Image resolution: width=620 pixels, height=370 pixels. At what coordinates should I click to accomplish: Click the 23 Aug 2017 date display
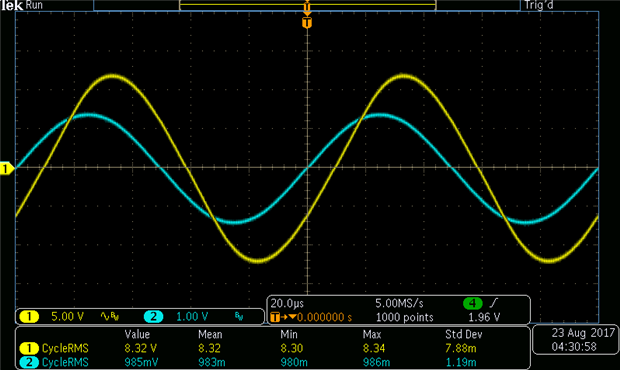[x=583, y=333]
